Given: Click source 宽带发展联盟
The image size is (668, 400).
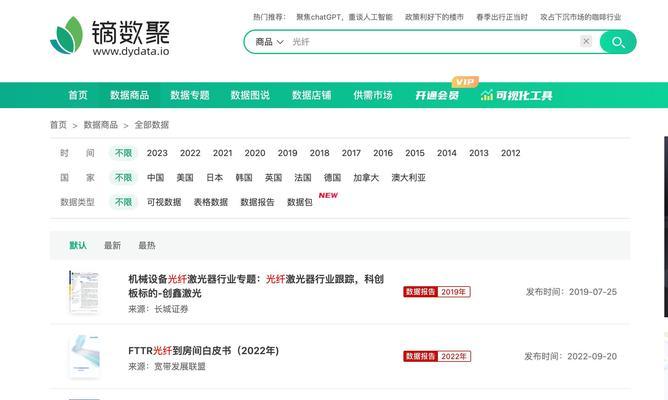Looking at the screenshot, I should click(x=180, y=366).
